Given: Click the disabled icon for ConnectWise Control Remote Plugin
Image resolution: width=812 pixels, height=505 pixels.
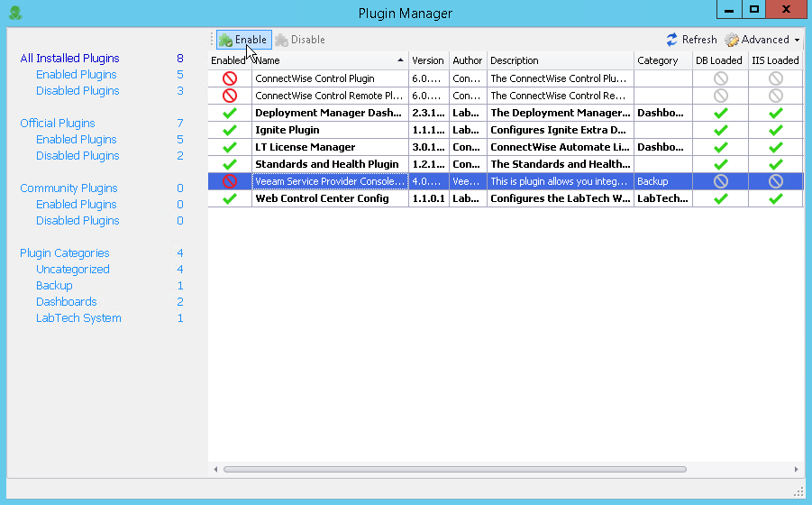Looking at the screenshot, I should click(x=230, y=96).
